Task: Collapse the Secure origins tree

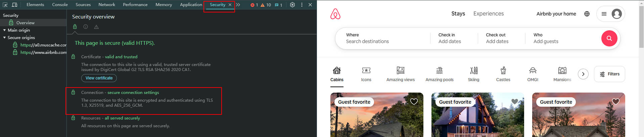Action: 4,38
